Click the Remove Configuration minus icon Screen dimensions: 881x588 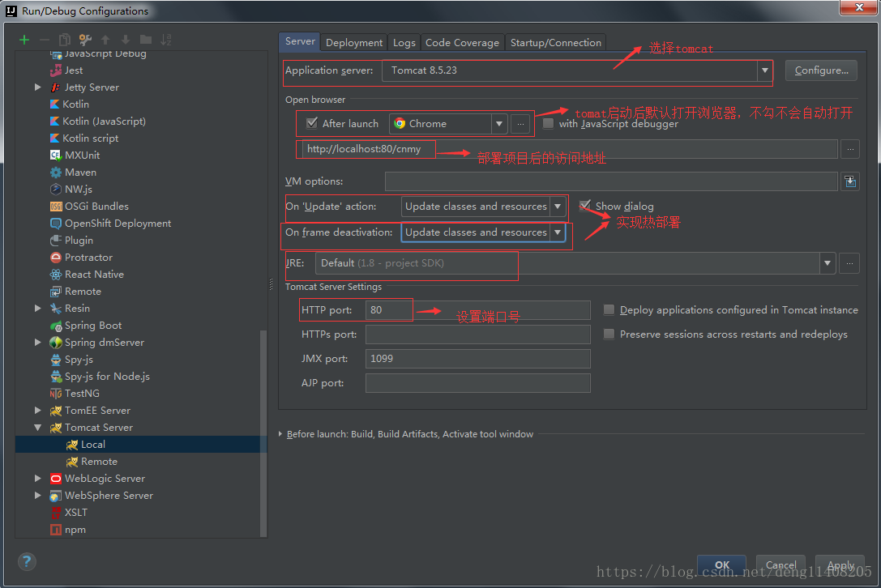45,40
